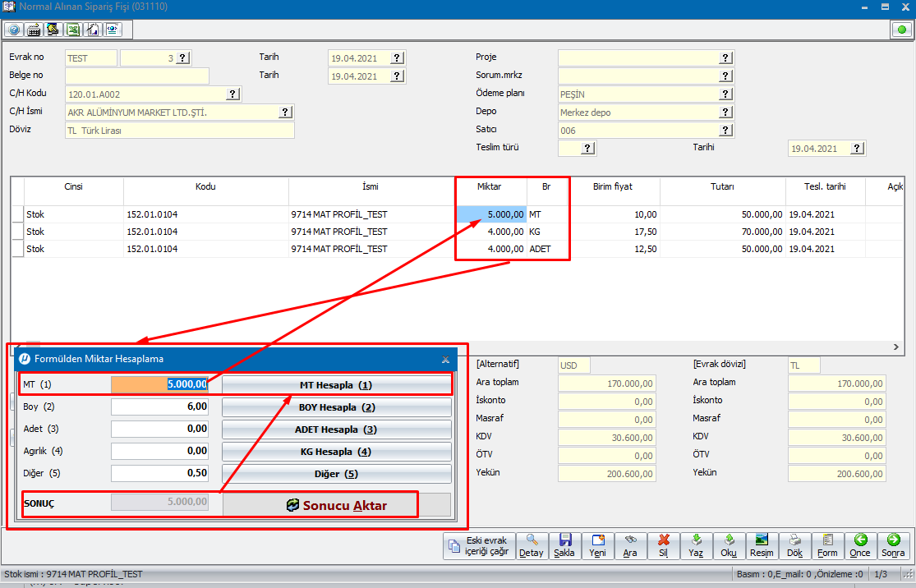Open the Depo lookup button

[725, 113]
